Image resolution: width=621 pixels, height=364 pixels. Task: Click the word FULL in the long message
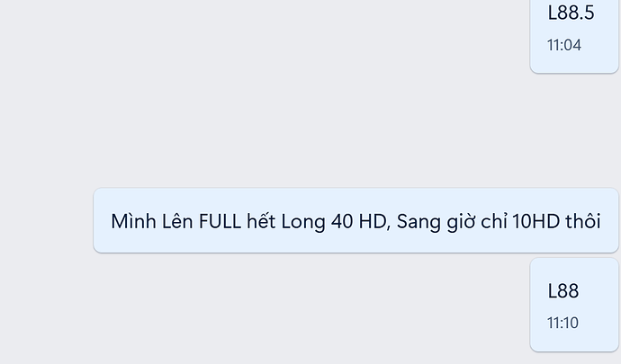[x=220, y=221]
